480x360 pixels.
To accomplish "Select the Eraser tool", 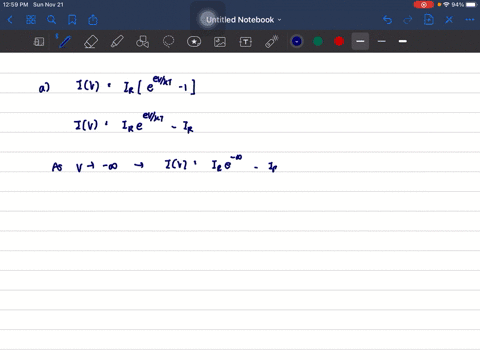I will (x=91, y=42).
